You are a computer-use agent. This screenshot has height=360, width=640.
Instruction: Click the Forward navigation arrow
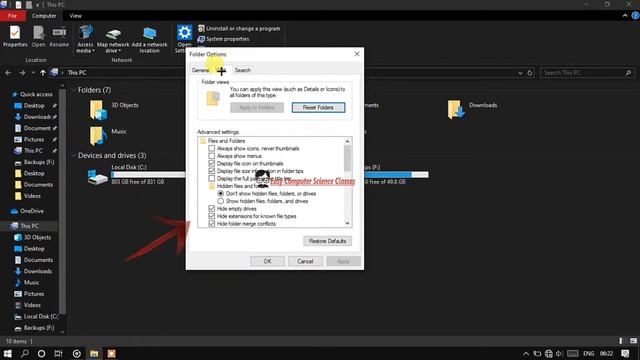click(x=22, y=73)
